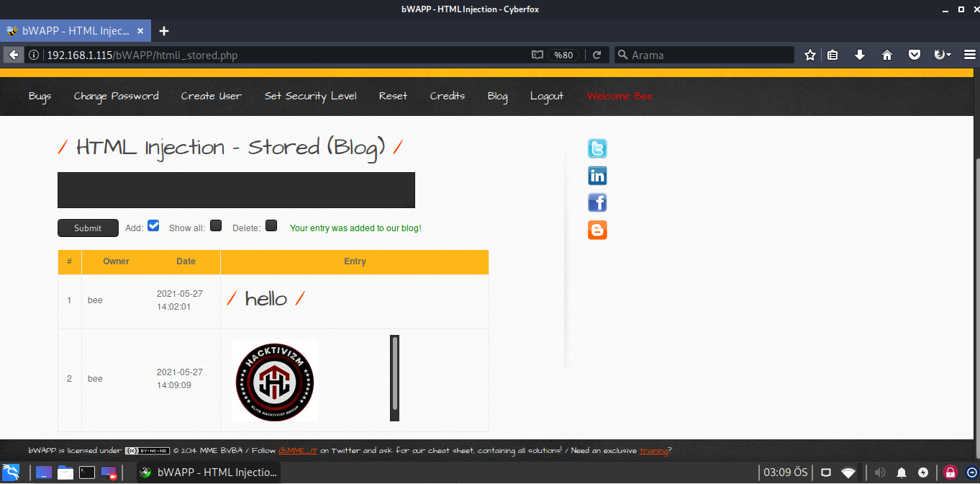Open the Create User page
The height and width of the screenshot is (484, 980).
[x=212, y=96]
